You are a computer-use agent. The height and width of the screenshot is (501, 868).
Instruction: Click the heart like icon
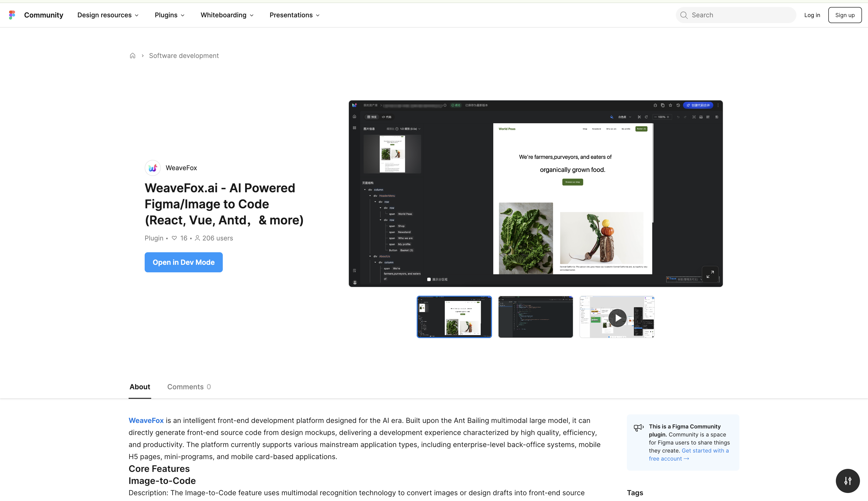point(174,238)
